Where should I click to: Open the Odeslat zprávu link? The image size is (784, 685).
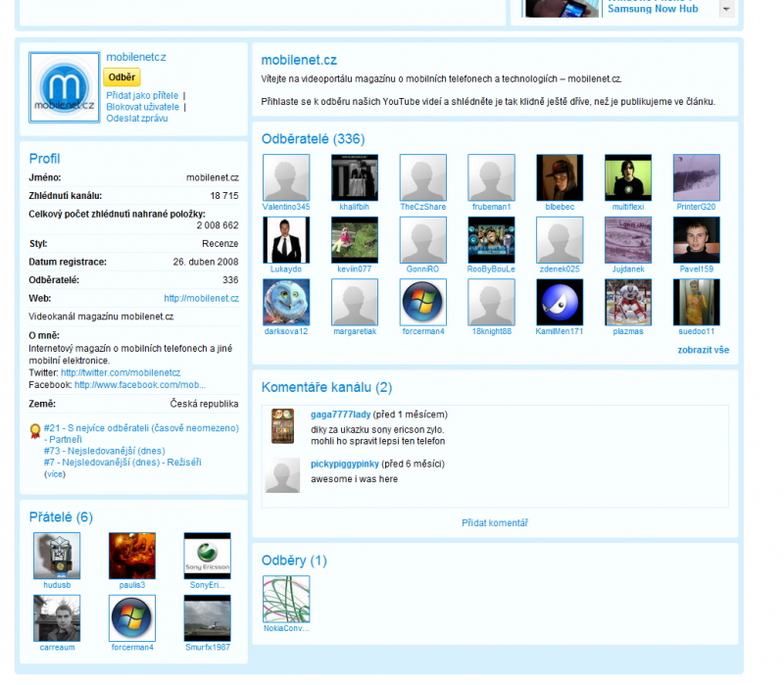[x=136, y=119]
